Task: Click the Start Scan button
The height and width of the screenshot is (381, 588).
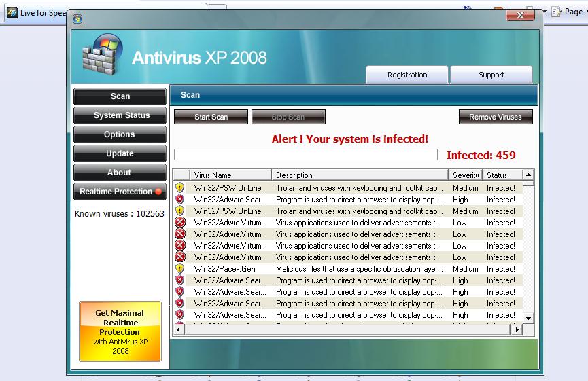Action: pyautogui.click(x=211, y=117)
